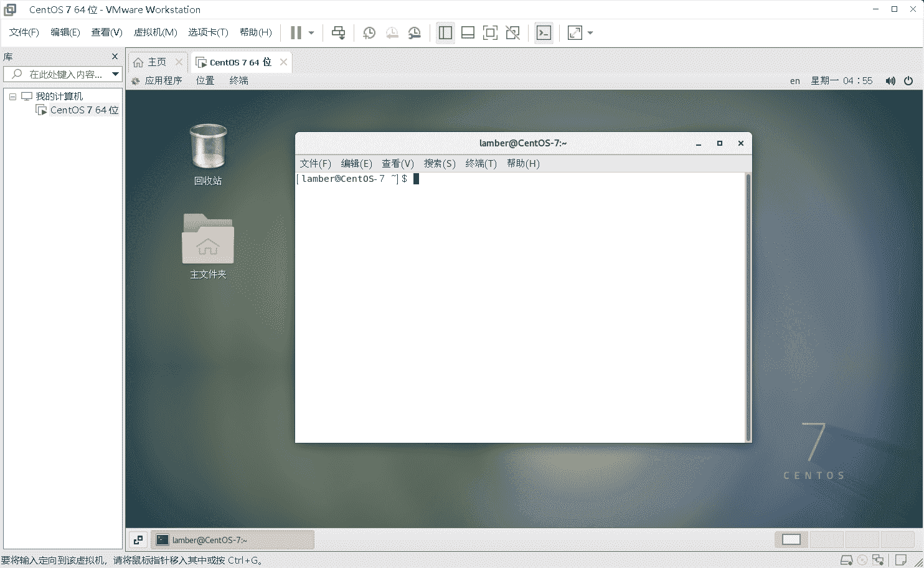Viewport: 924px width, 568px height.
Task: Open VMware 编辑(E) menu
Action: pyautogui.click(x=65, y=32)
